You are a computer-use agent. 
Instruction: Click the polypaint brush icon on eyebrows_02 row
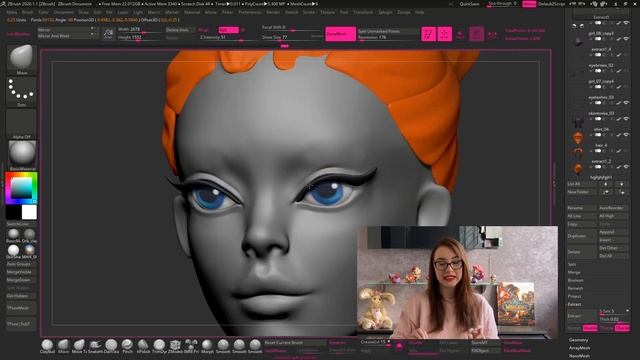619,71
